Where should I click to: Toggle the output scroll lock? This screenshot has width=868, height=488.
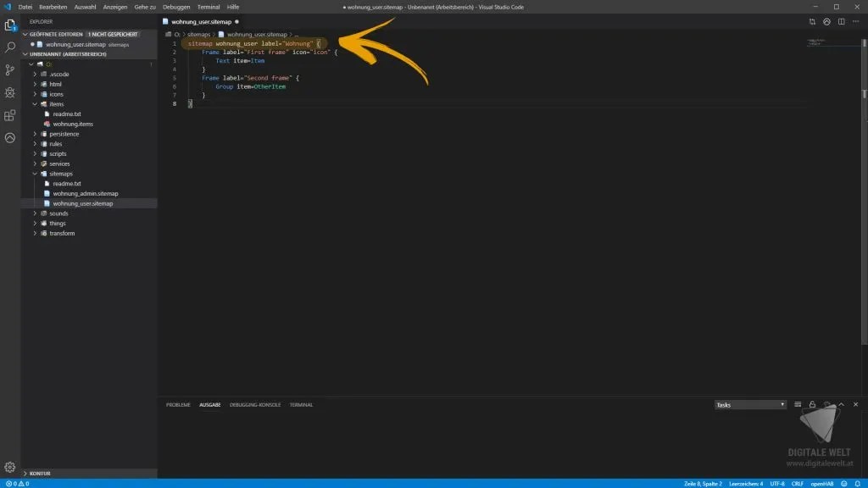coord(812,404)
